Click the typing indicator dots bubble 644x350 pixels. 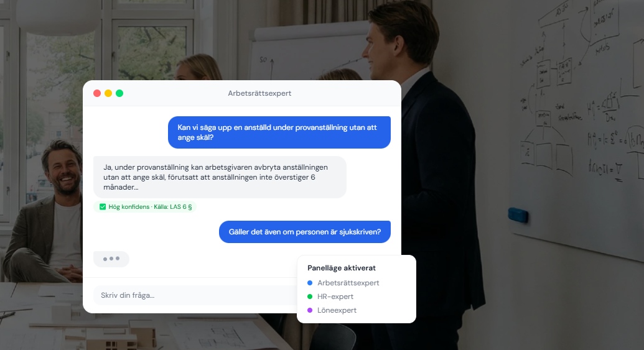tap(111, 259)
